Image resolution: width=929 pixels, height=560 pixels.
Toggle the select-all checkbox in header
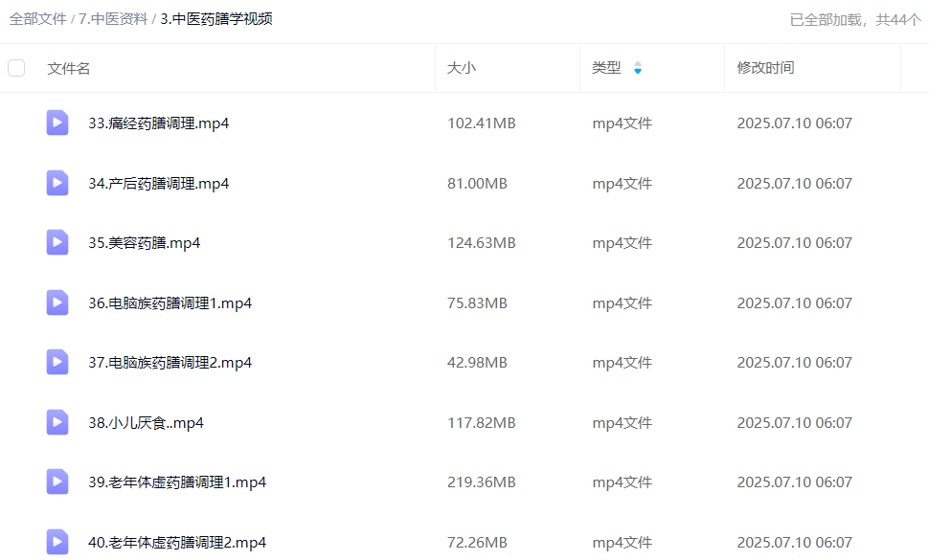tap(16, 68)
